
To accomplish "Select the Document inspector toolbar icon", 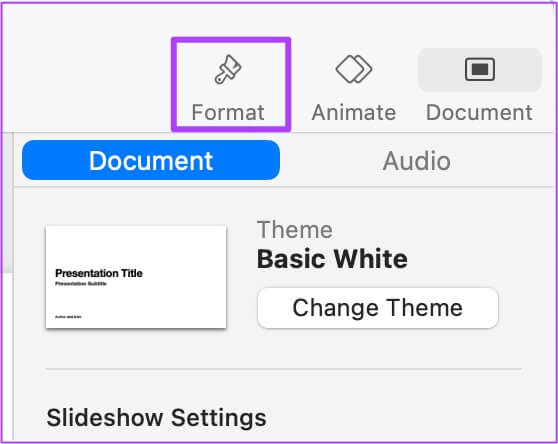I will coord(480,69).
